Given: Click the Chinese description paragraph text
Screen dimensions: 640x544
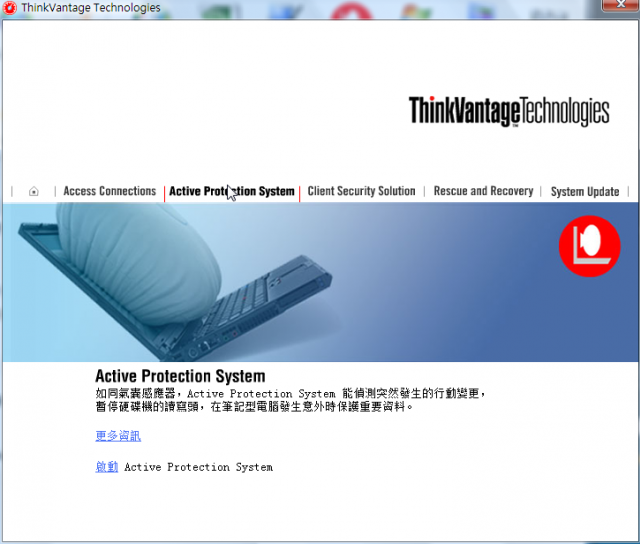Looking at the screenshot, I should pos(291,400).
